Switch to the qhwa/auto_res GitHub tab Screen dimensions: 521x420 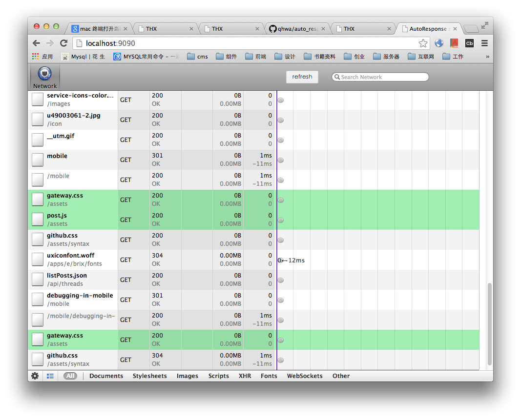click(x=297, y=29)
